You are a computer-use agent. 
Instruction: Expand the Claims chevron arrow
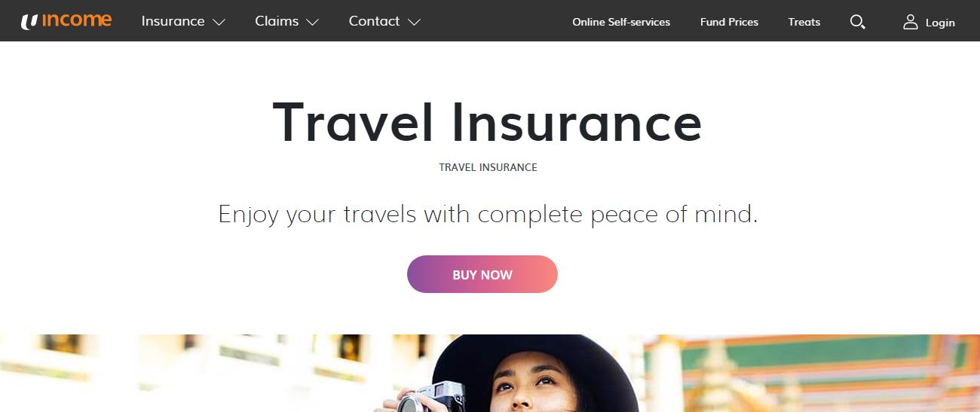pyautogui.click(x=313, y=23)
